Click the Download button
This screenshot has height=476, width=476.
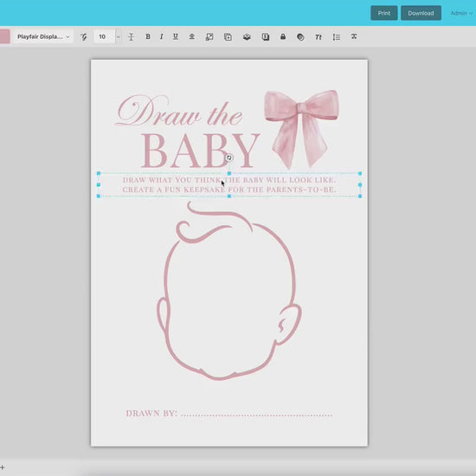421,13
